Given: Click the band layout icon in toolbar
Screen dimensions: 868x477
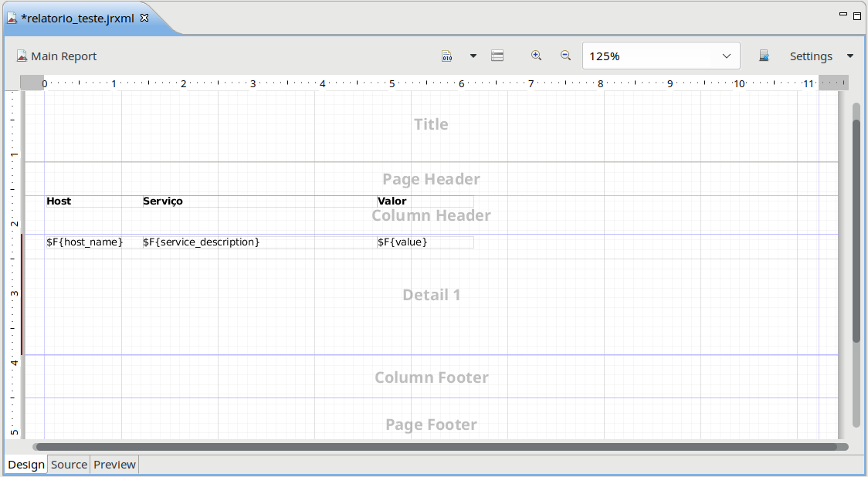Looking at the screenshot, I should click(497, 56).
